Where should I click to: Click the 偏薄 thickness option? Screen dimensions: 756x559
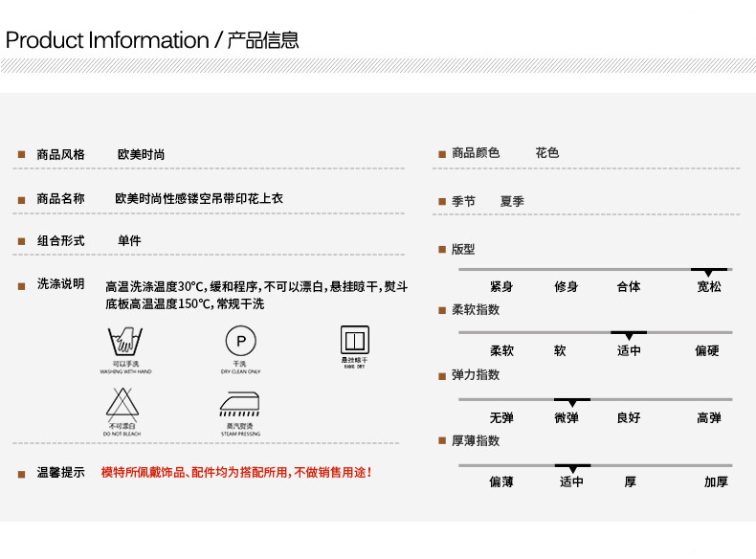(501, 481)
